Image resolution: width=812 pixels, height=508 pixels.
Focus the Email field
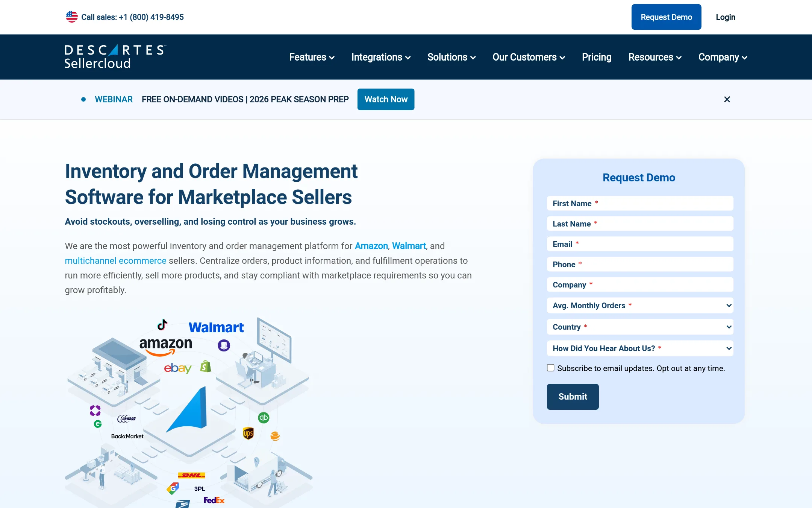tap(640, 244)
